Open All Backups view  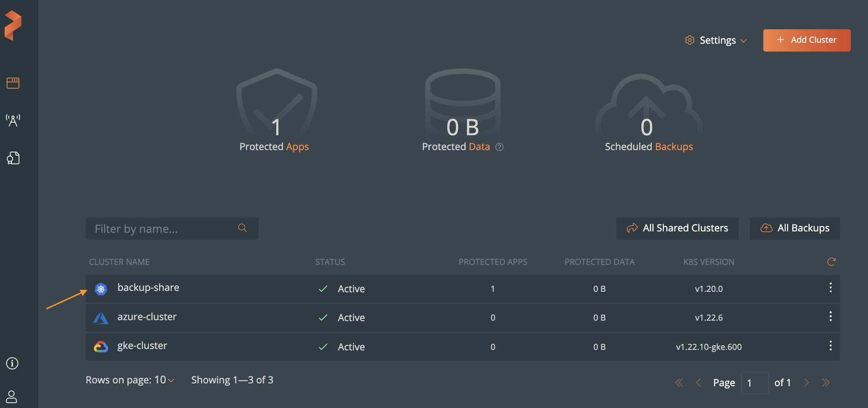(x=795, y=228)
